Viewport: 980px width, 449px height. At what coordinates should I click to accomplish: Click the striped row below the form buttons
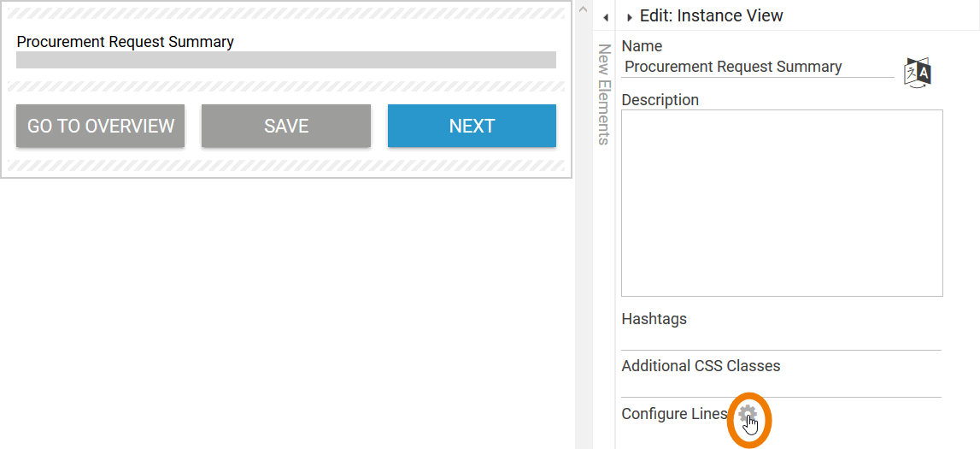(286, 166)
